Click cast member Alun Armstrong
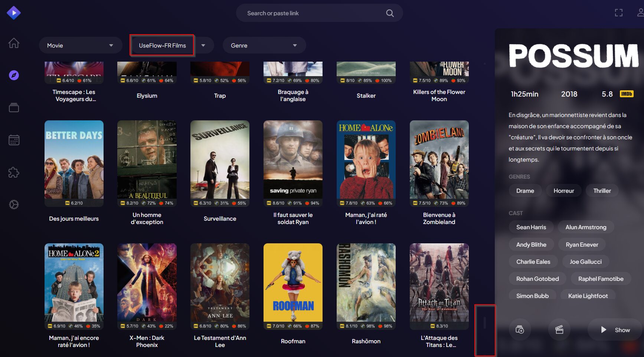 coord(586,227)
